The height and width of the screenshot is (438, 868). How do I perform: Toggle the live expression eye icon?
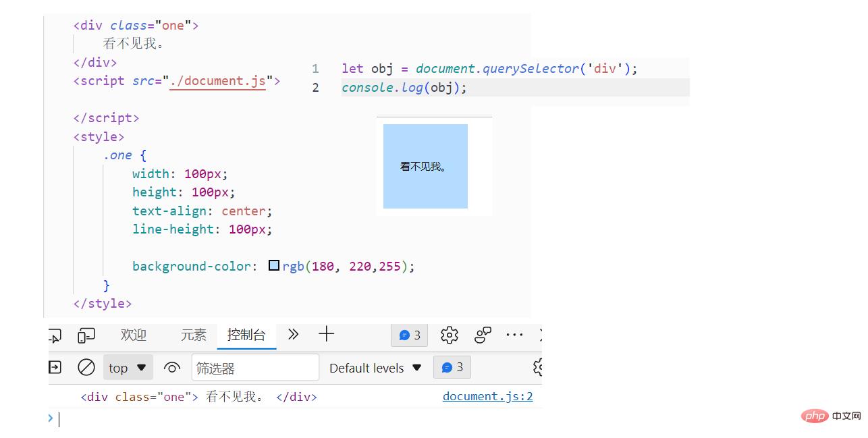click(172, 368)
